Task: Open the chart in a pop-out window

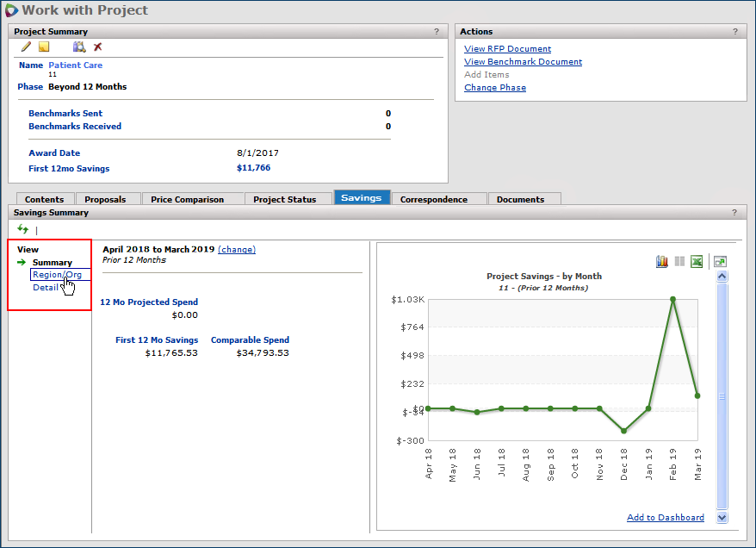Action: 720,262
